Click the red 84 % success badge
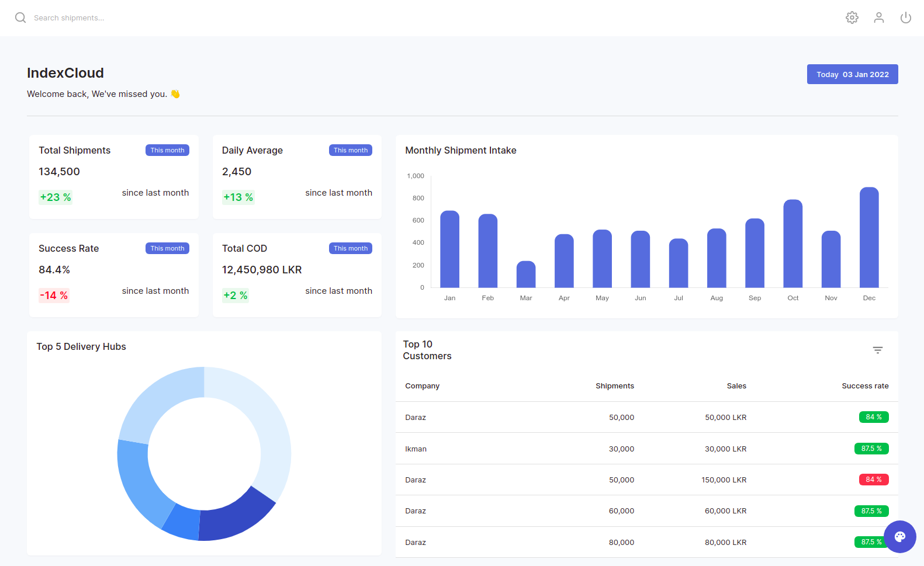The height and width of the screenshot is (566, 924). coord(873,480)
